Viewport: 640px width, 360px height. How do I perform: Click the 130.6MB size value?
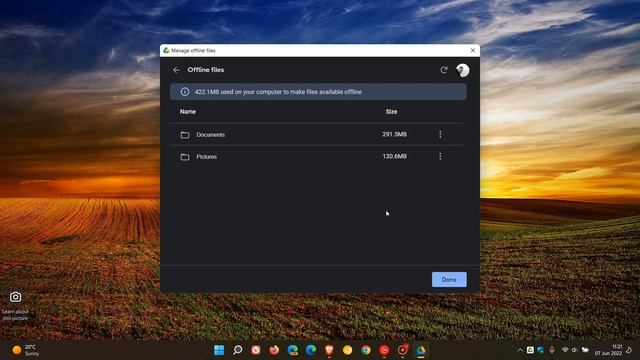coord(394,156)
